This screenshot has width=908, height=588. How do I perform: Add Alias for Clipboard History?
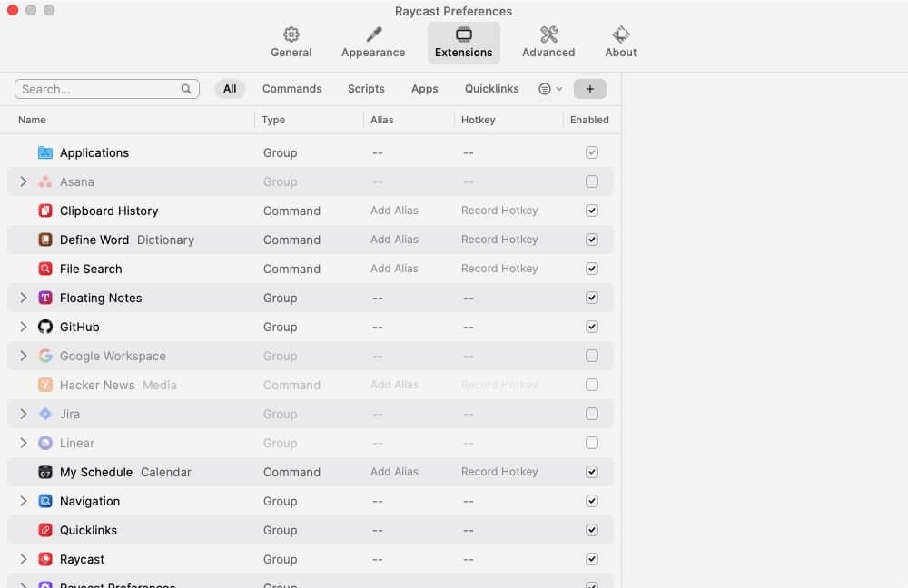[394, 211]
